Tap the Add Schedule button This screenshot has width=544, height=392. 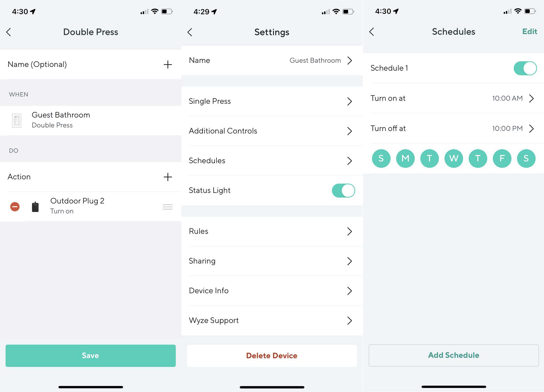(454, 355)
